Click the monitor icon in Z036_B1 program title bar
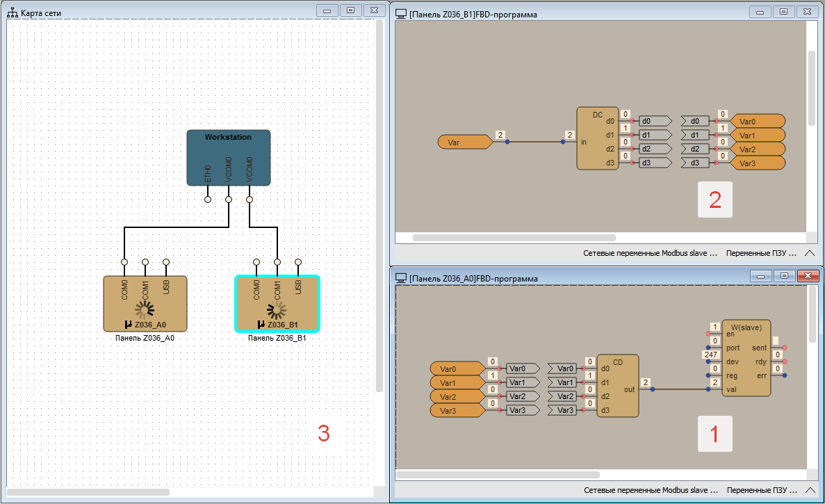This screenshot has height=504, width=825. click(x=400, y=13)
